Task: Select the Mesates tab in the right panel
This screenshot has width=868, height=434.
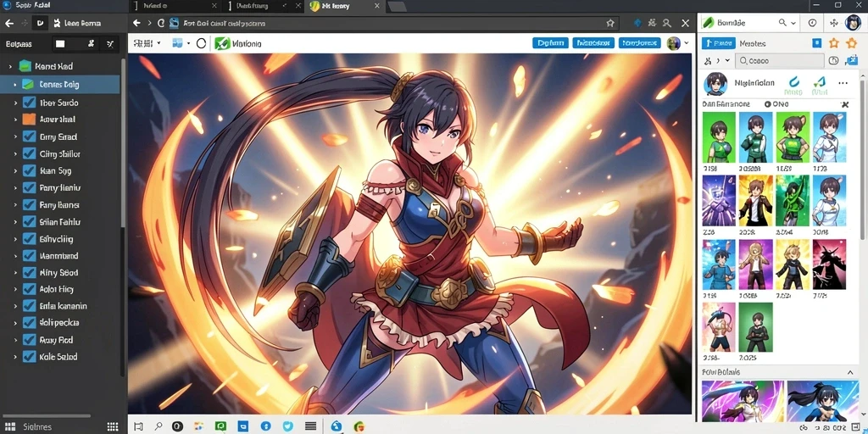Action: [753, 43]
